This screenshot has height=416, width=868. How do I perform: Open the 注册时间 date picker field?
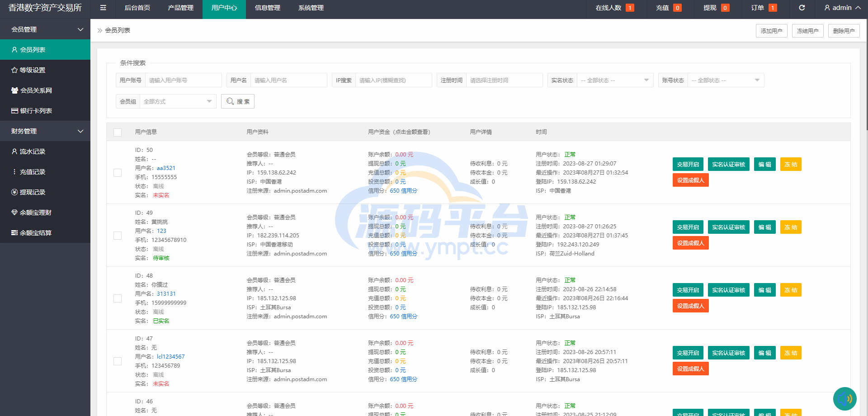click(x=504, y=80)
